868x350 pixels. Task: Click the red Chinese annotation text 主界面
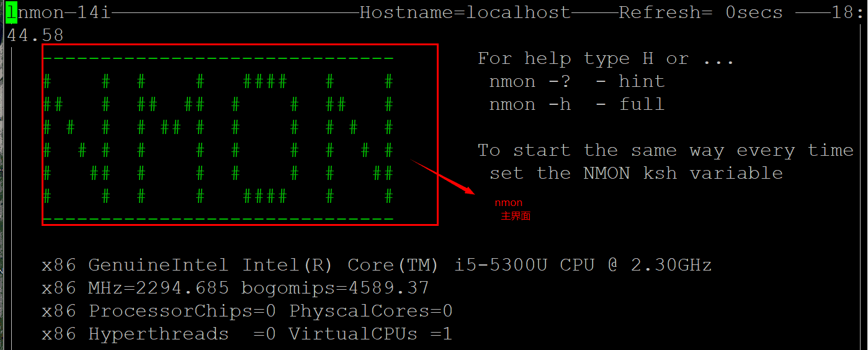[x=516, y=216]
